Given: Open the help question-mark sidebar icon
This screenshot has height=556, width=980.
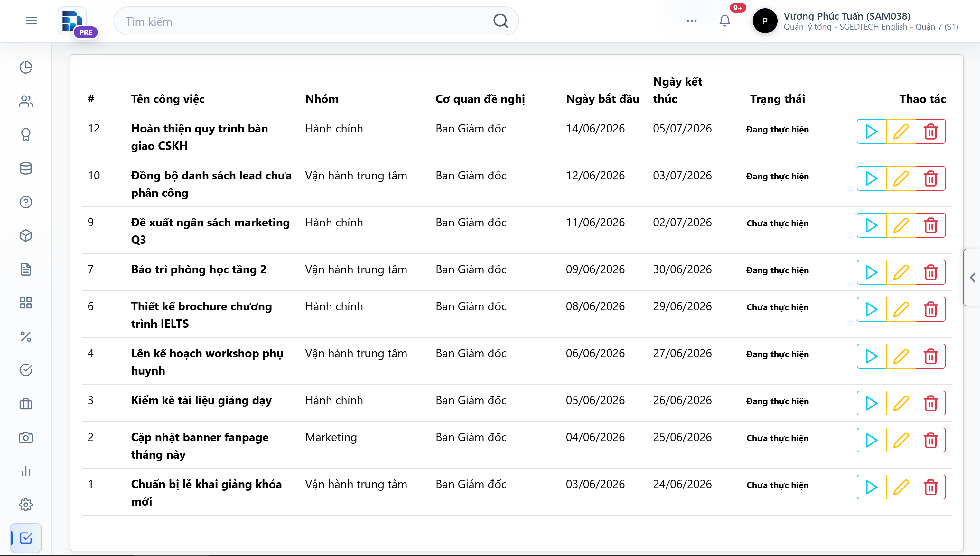Looking at the screenshot, I should click(26, 202).
